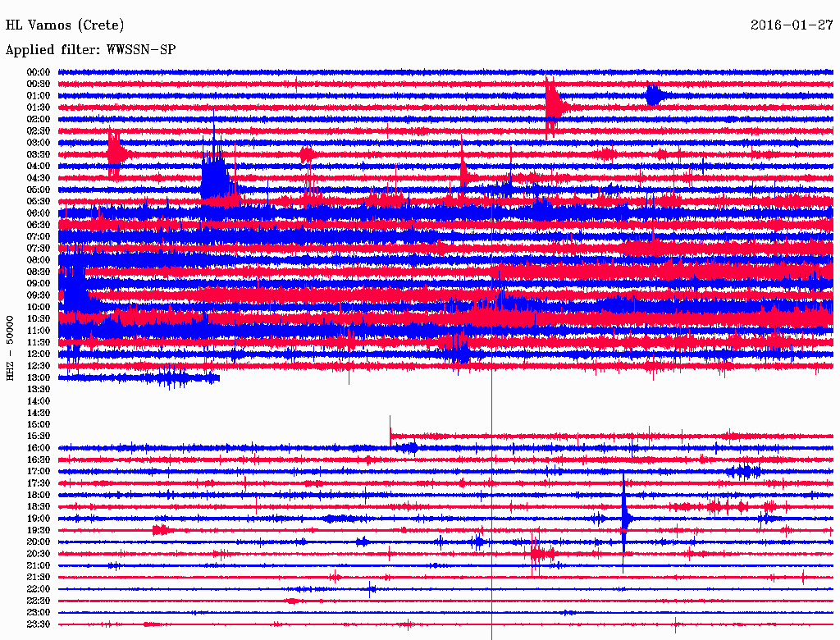The width and height of the screenshot is (840, 640).
Task: Click the '10:00' time label
Action: click(39, 307)
